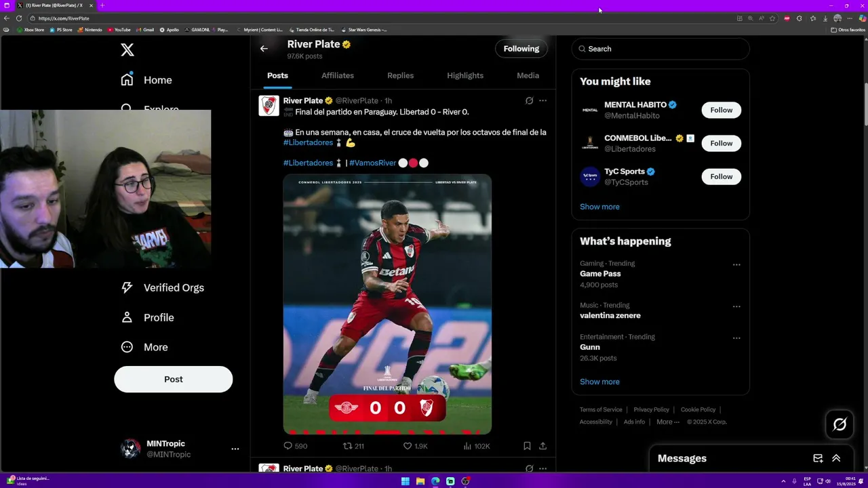Open the browser Settings and more ellipsis
This screenshot has height=488, width=868.
tap(850, 18)
